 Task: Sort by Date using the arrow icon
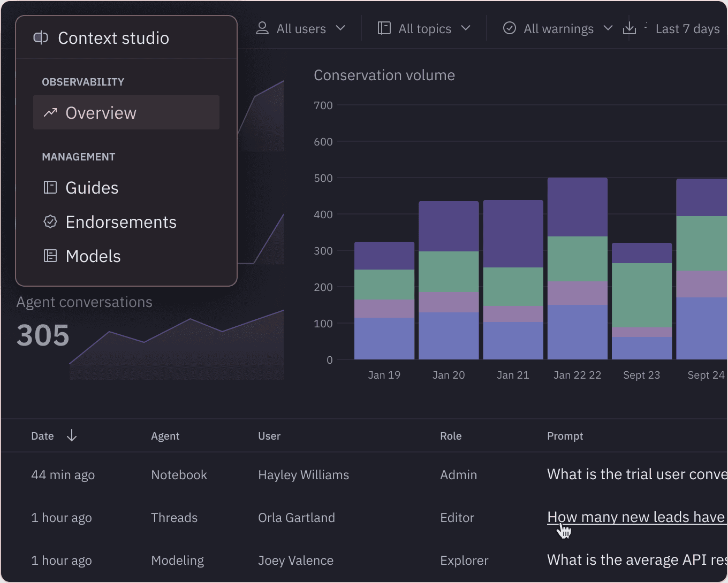click(72, 436)
